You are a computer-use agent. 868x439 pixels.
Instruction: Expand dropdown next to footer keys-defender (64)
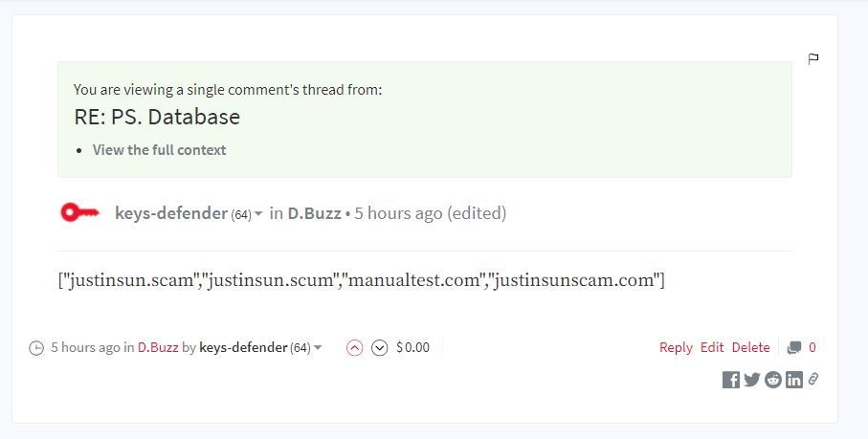click(318, 348)
